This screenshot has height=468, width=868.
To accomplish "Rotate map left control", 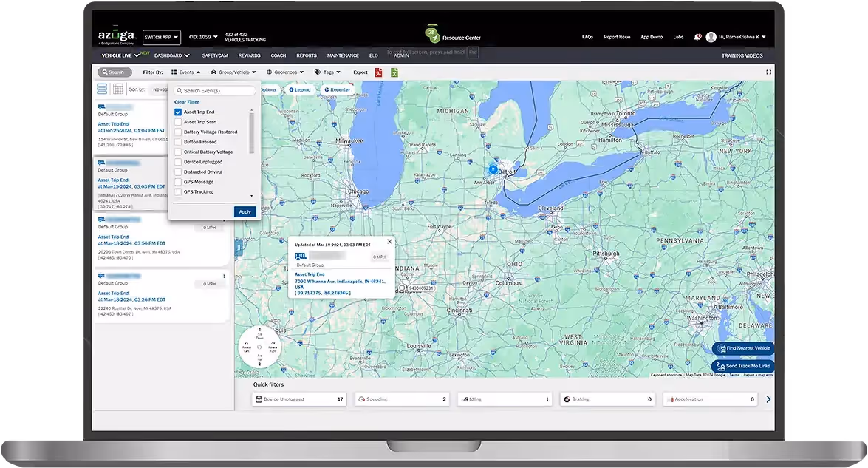I will coord(246,347).
